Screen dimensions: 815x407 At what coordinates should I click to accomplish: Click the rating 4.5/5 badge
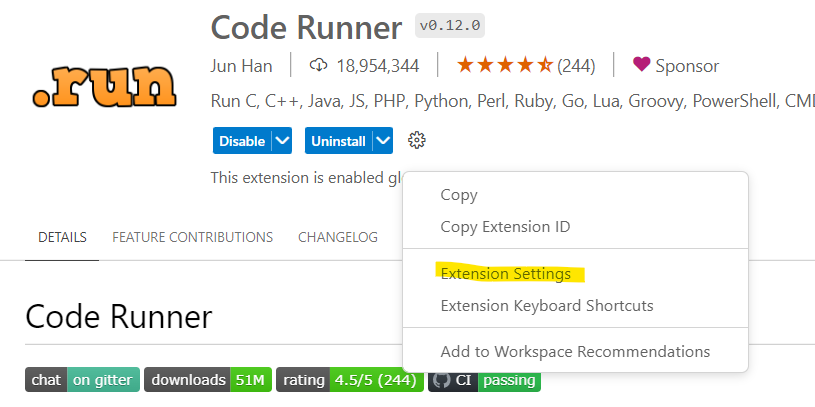click(349, 380)
